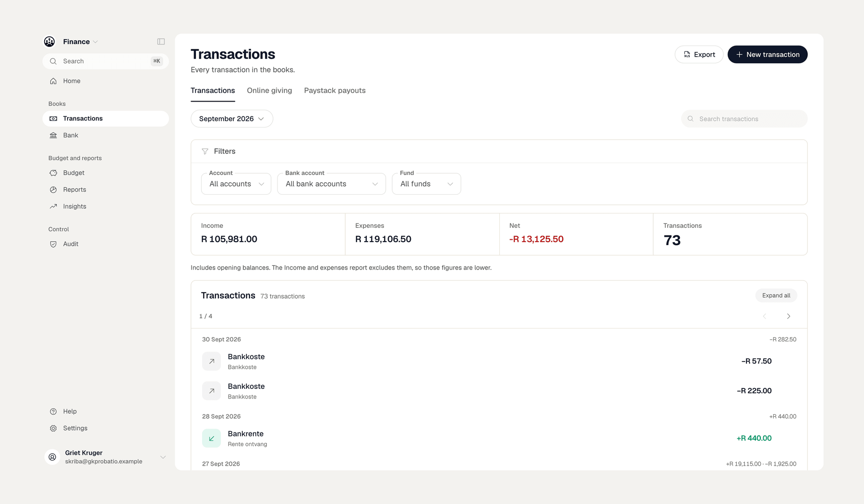Click the Griet Kruger user avatar
Viewport: 864px width, 504px height.
(52, 457)
